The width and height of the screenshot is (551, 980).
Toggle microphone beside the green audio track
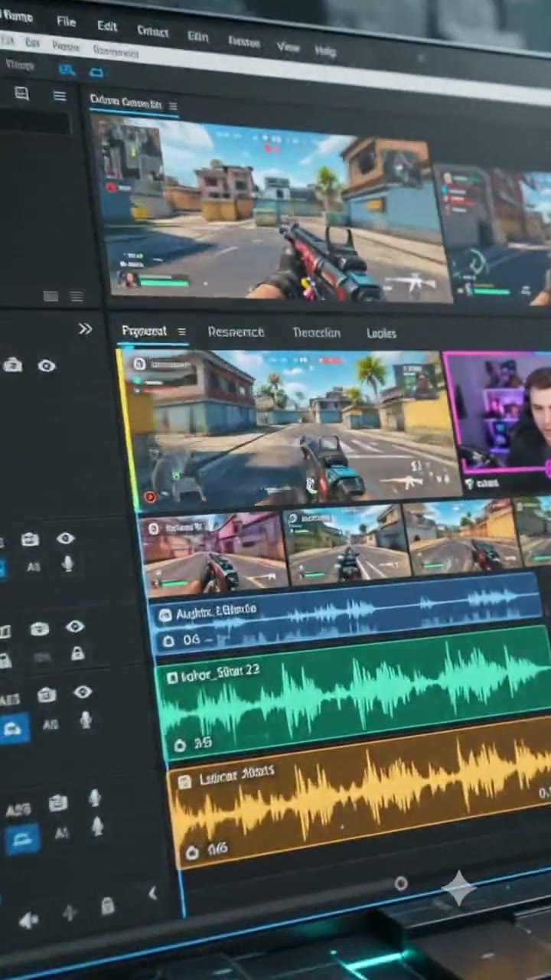click(86, 720)
